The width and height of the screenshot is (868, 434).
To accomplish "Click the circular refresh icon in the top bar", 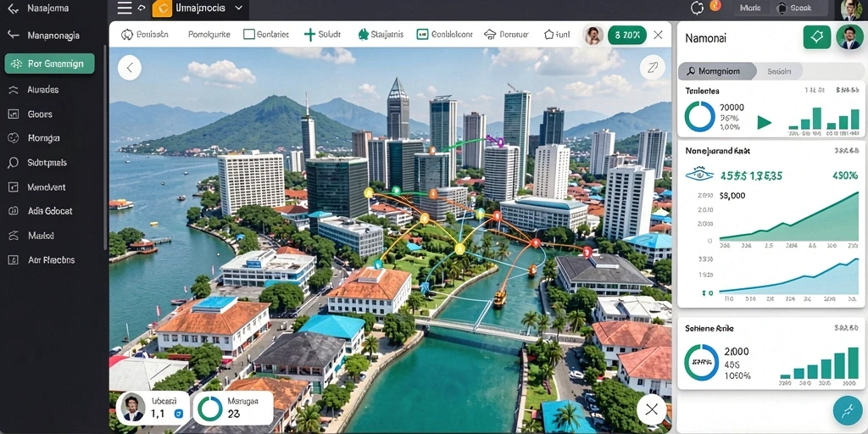I will click(x=697, y=8).
